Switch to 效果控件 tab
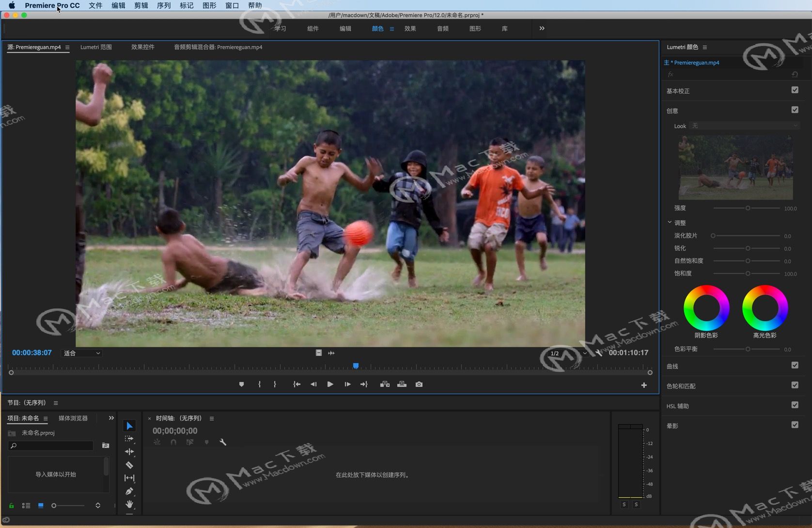Image resolution: width=812 pixels, height=528 pixels. pyautogui.click(x=142, y=47)
